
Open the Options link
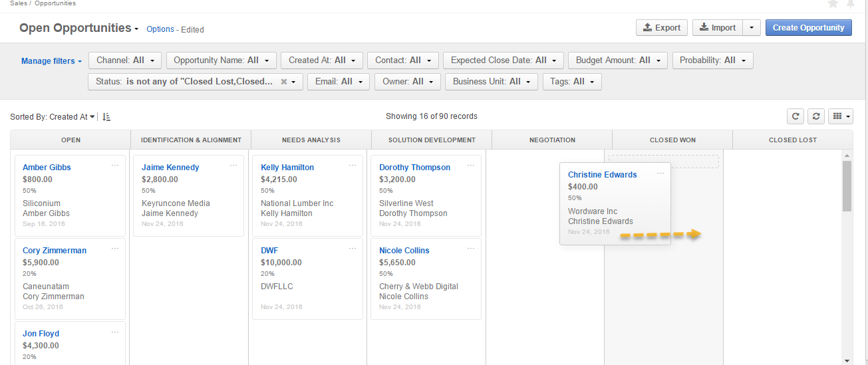pos(160,29)
